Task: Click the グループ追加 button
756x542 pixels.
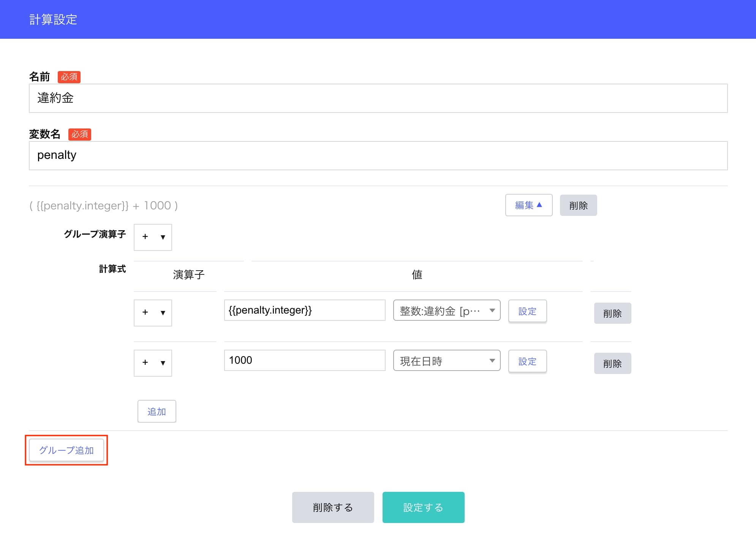Action: 66,450
